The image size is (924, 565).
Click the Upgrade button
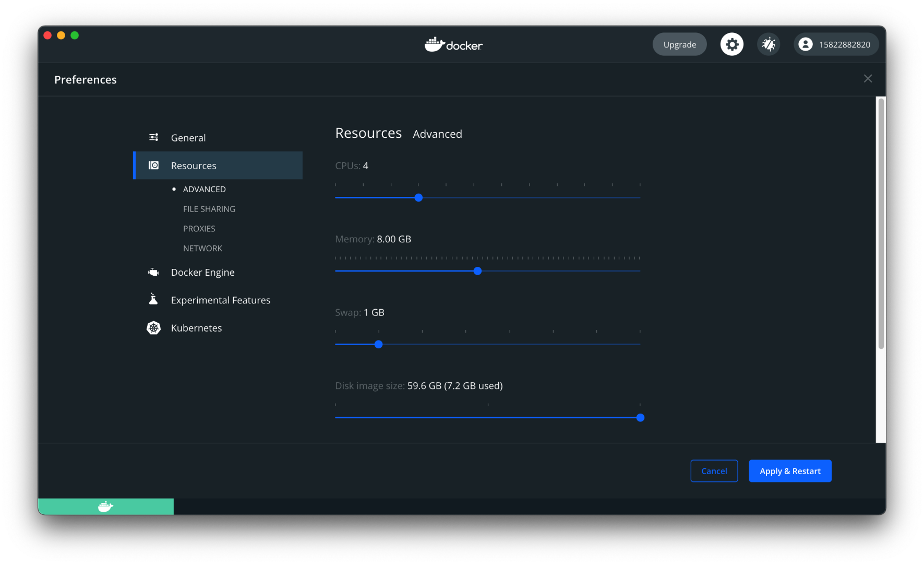coord(679,44)
